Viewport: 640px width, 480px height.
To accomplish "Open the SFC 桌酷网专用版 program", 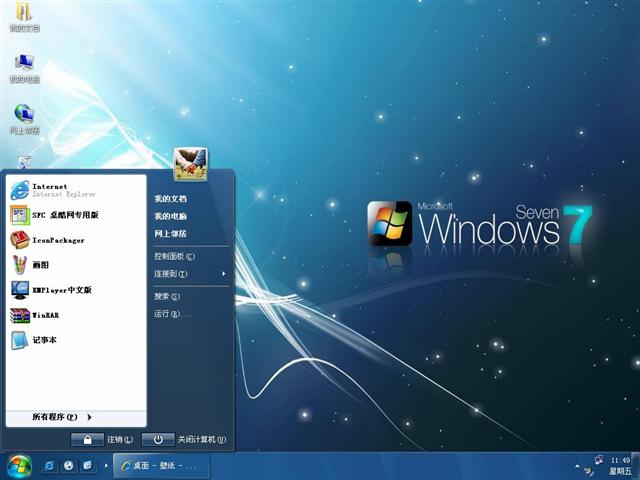I will pos(64,215).
